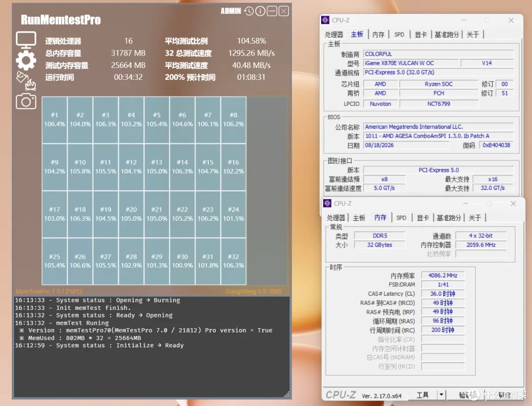Image resolution: width=532 pixels, height=406 pixels.
Task: Click the camera screenshot icon
Action: (x=26, y=101)
